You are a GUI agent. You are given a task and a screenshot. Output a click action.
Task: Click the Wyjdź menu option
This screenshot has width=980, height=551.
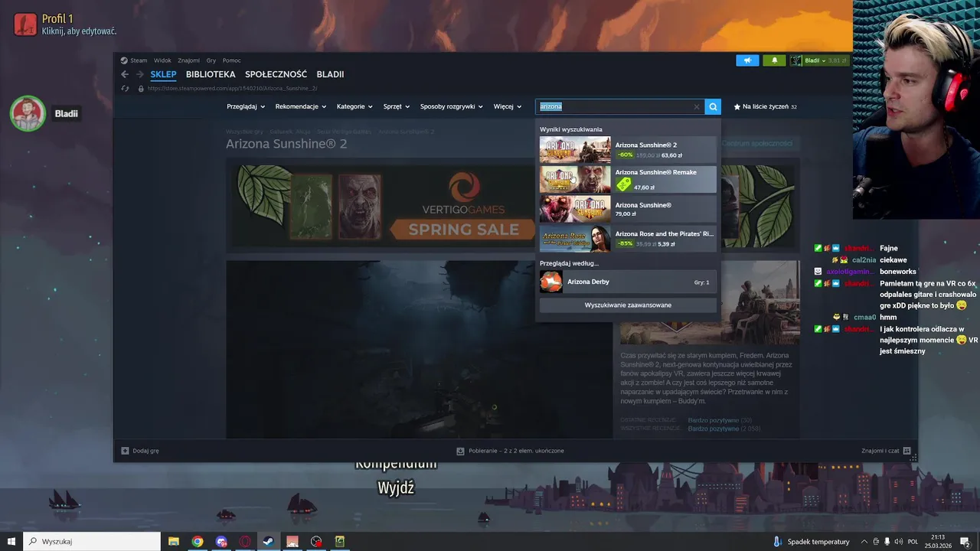(x=396, y=487)
